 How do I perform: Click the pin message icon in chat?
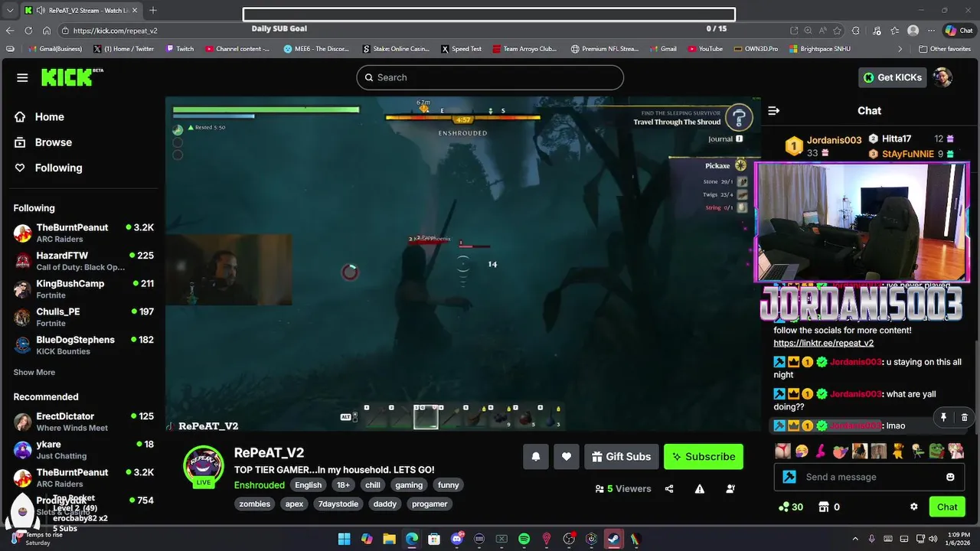coord(943,417)
